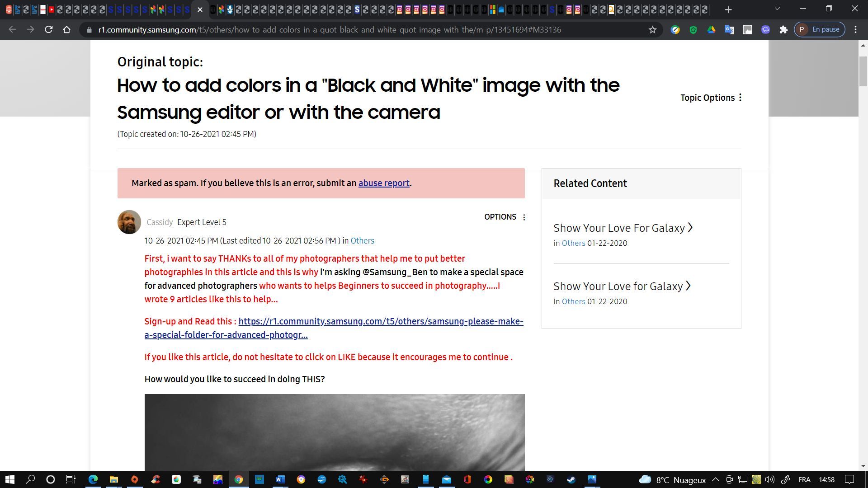Click the Windows Start button
The height and width of the screenshot is (488, 868).
pyautogui.click(x=9, y=479)
